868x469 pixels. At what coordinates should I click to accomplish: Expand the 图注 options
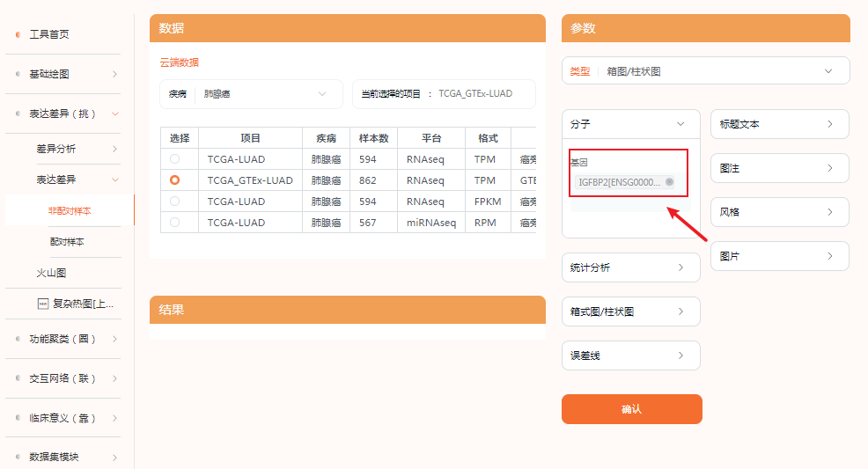[779, 168]
